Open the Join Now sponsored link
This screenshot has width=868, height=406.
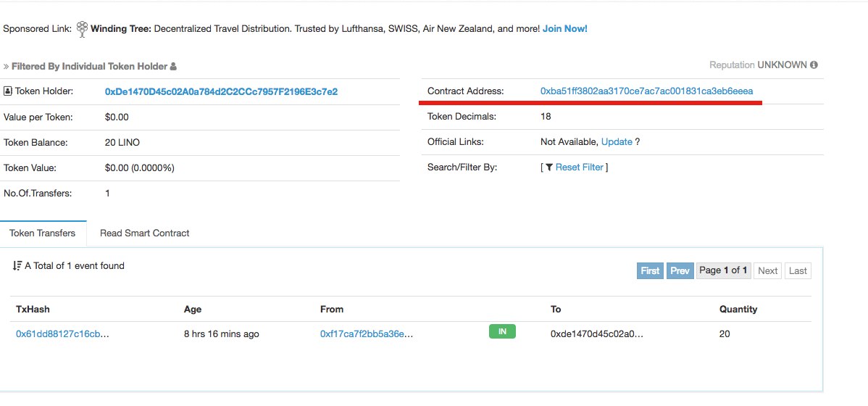(x=564, y=29)
